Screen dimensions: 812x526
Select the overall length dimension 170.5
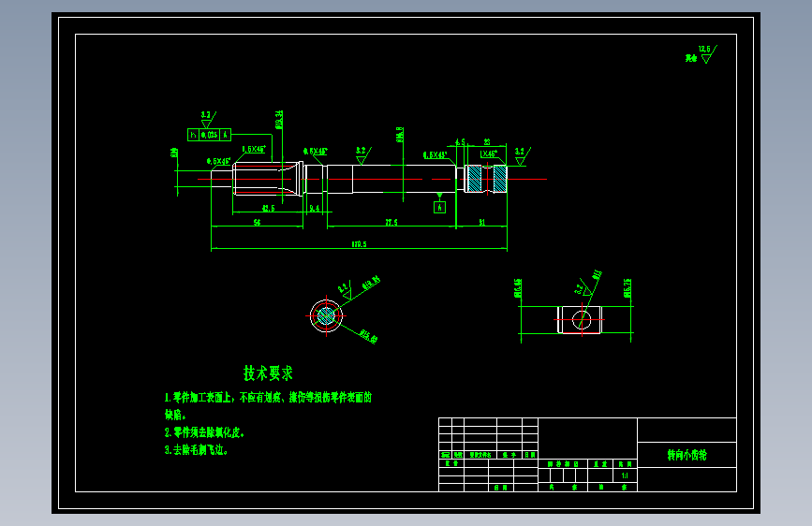coord(359,244)
